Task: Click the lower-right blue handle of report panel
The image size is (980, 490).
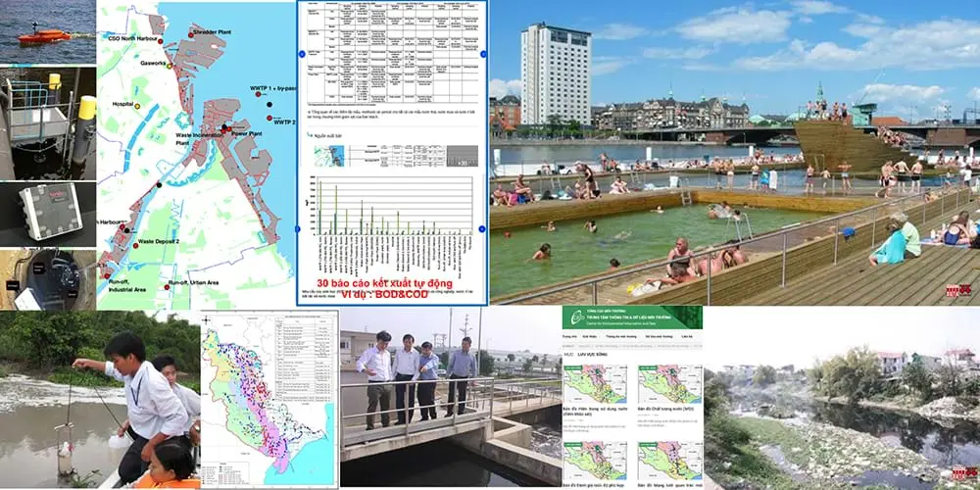Action: point(482,228)
